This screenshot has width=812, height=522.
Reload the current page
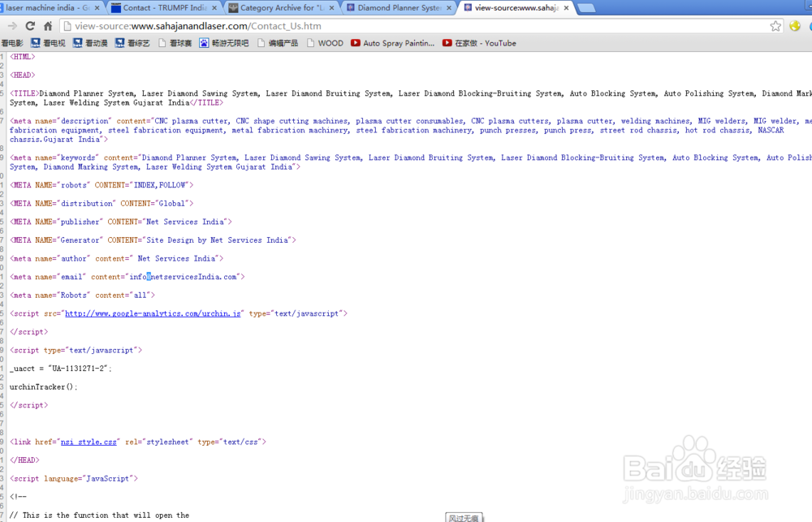(x=30, y=26)
